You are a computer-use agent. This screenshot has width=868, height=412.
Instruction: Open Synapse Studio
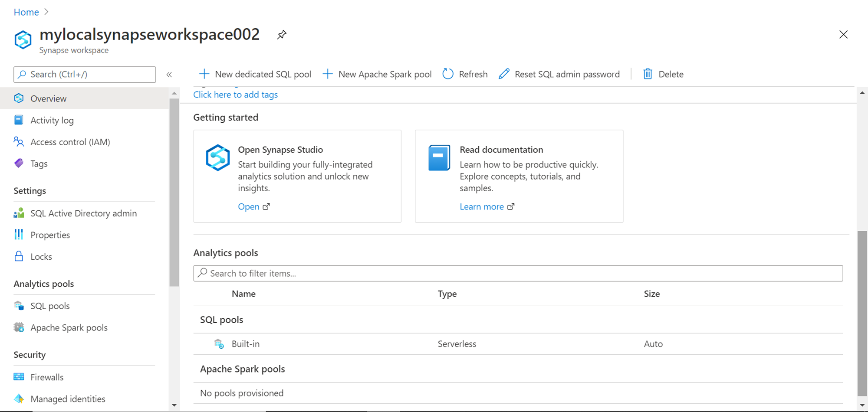[248, 206]
